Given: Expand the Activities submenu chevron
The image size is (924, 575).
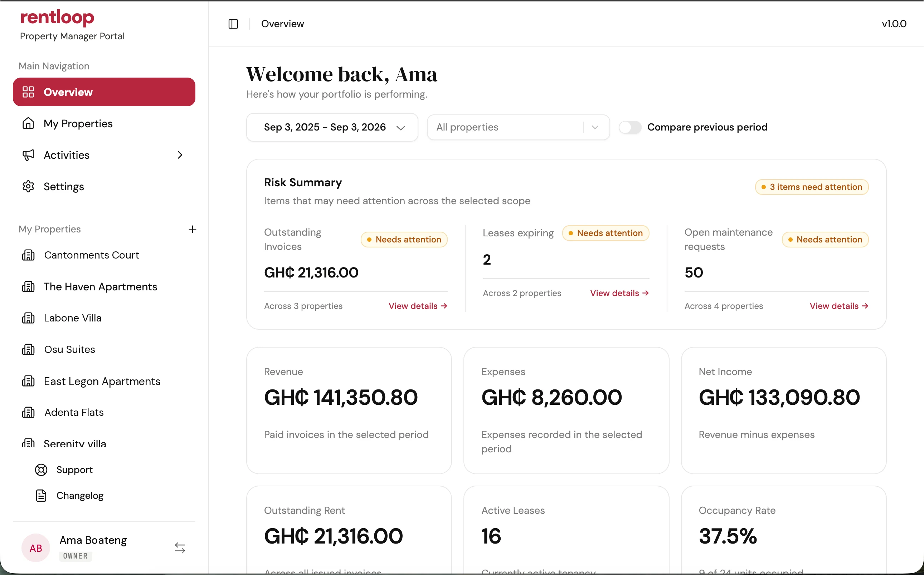Looking at the screenshot, I should coord(180,155).
